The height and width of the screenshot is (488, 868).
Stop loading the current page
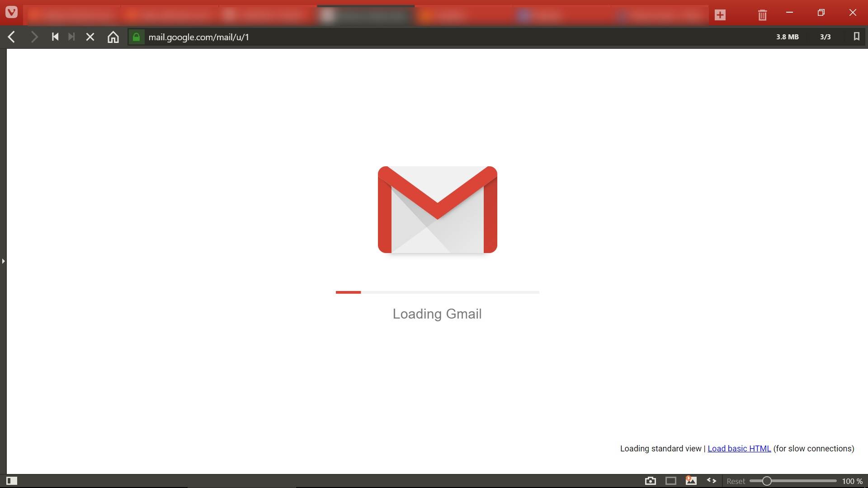90,37
